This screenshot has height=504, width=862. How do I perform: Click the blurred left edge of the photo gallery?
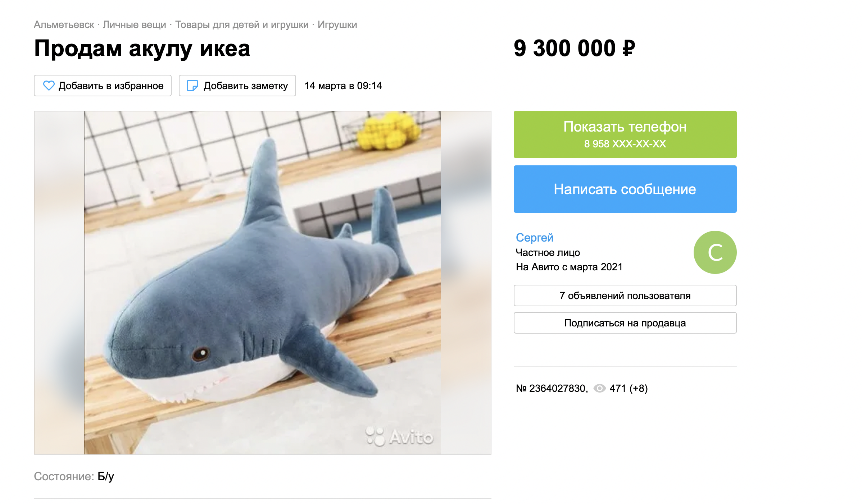point(59,283)
